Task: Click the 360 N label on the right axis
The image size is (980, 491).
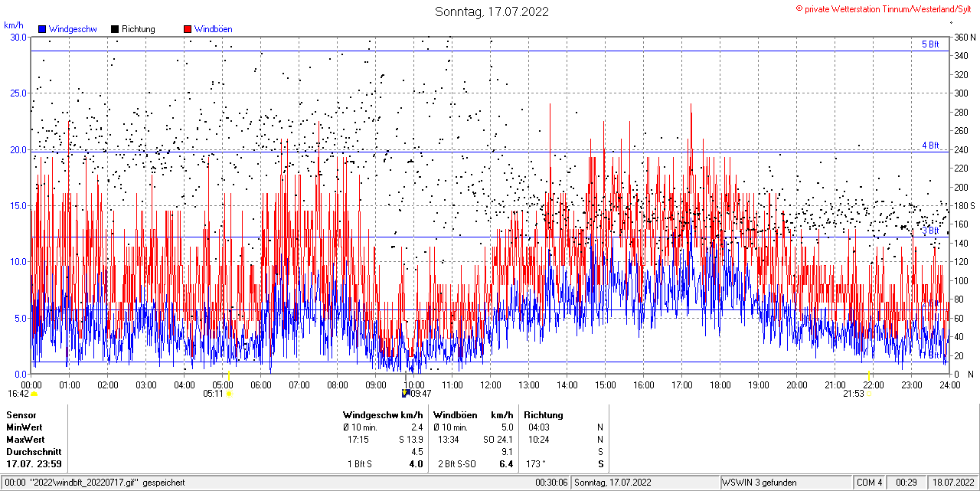Action: pos(964,37)
